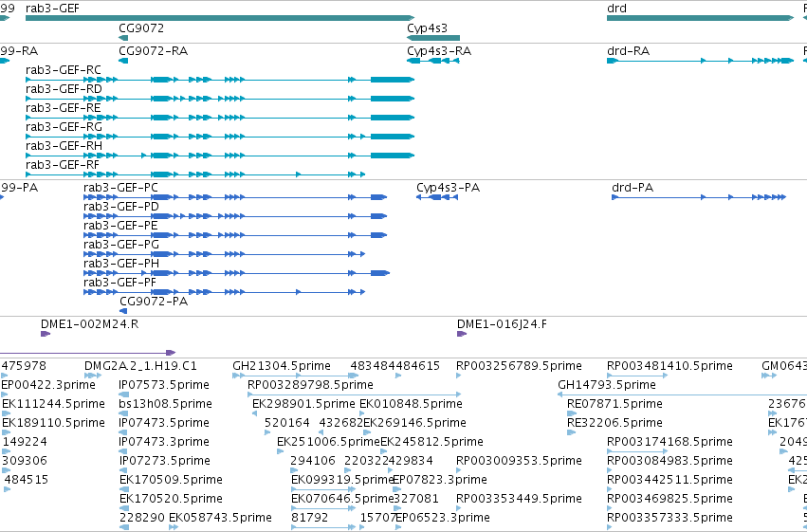Select the Cyp4s3-RA transcript label
The image size is (807, 532).
439,51
